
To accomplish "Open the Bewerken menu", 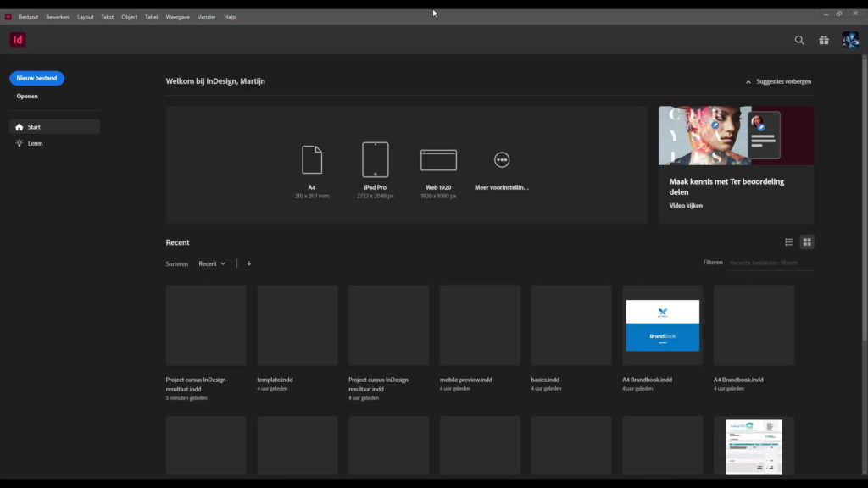I will coord(58,17).
